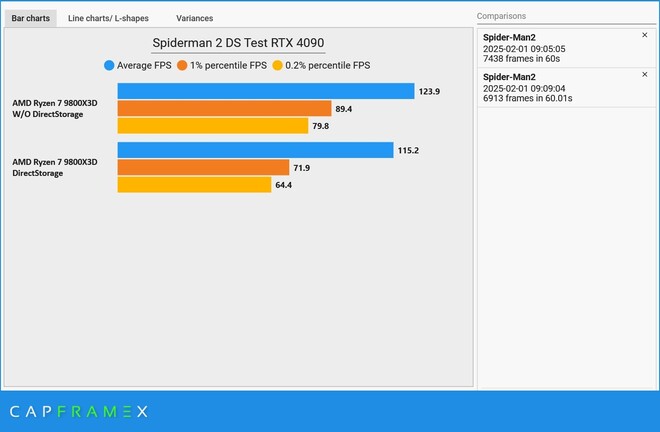
Task: Click the 1% percentile FPS legend text
Action: [228, 65]
